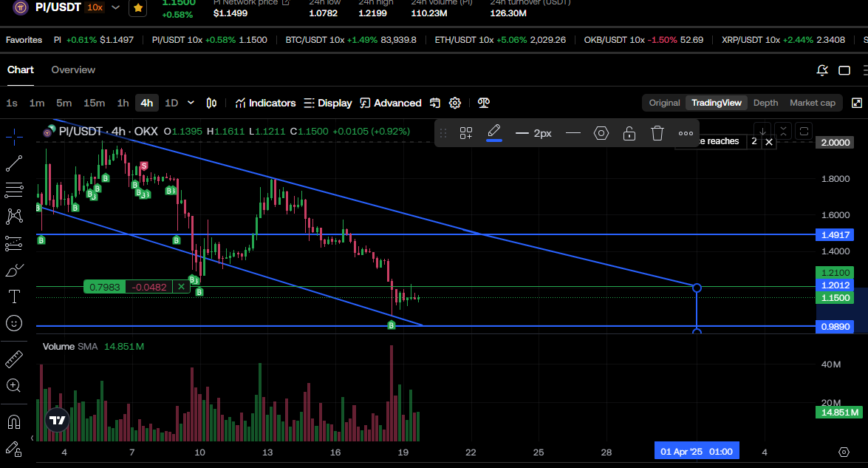
Task: Click the 0.9890 horizontal line price label
Action: (x=835, y=327)
